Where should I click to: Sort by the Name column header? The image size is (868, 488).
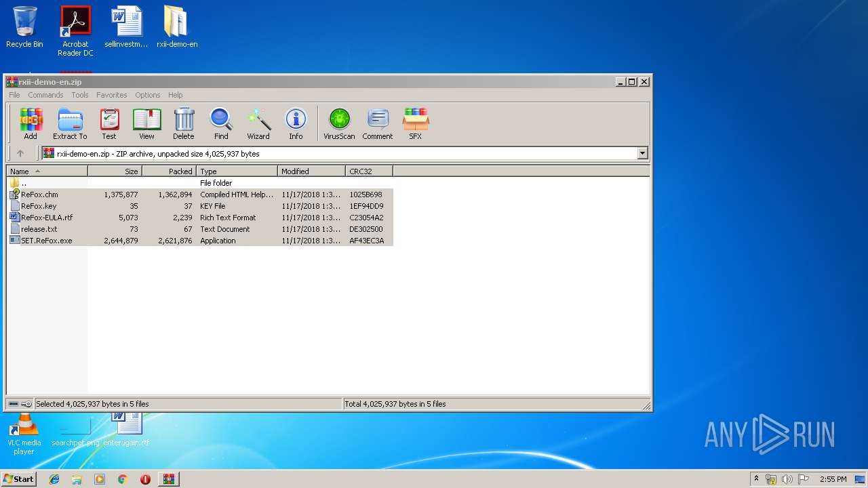tap(47, 171)
